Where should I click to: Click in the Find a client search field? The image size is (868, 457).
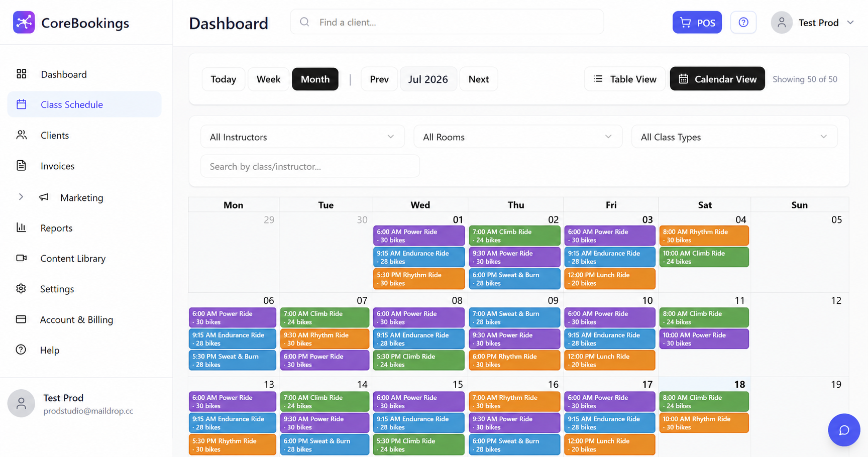tap(447, 22)
